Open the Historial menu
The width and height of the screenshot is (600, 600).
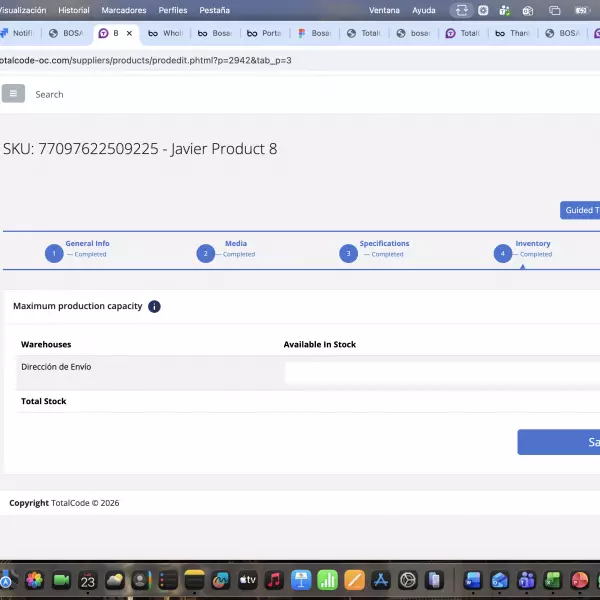(74, 10)
